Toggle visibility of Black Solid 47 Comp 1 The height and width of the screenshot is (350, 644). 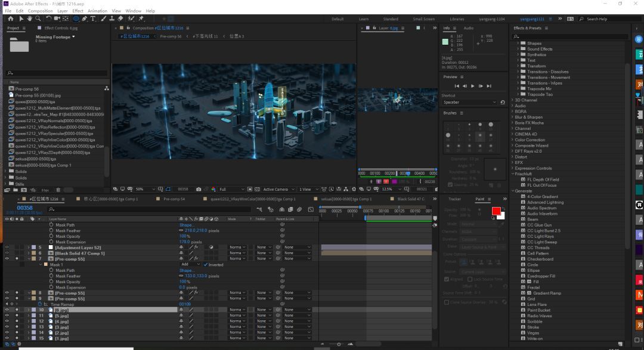[x=7, y=253]
